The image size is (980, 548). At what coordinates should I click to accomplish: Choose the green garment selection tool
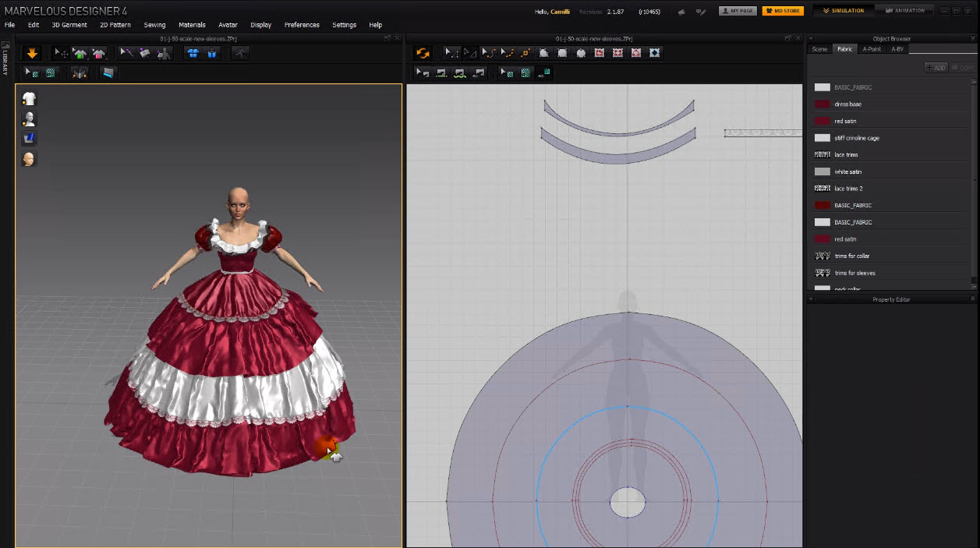[x=80, y=53]
